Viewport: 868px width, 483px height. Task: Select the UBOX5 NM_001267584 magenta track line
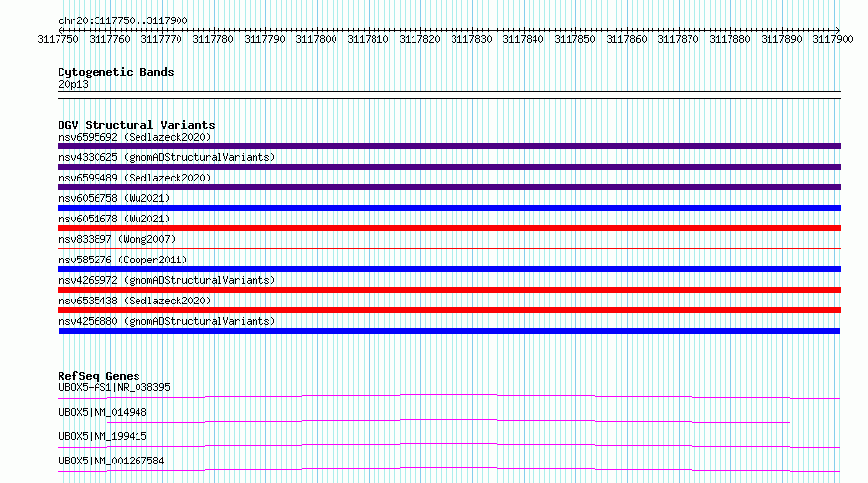tap(449, 469)
